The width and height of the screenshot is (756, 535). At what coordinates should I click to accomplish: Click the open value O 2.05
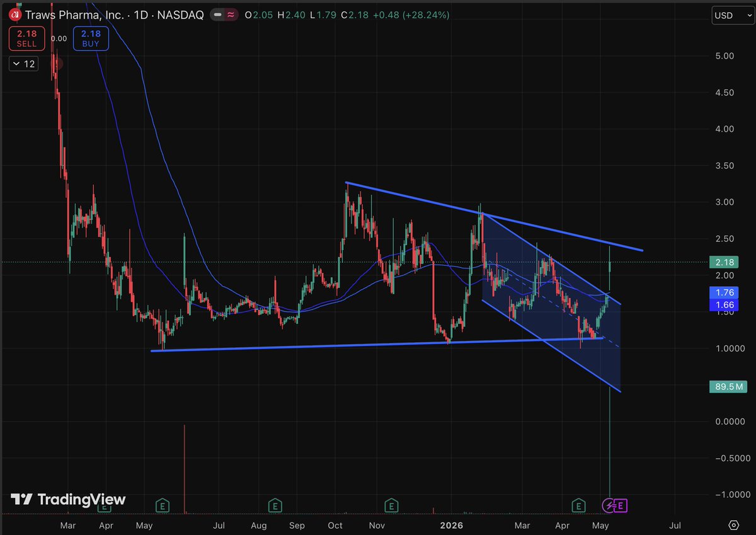[258, 15]
